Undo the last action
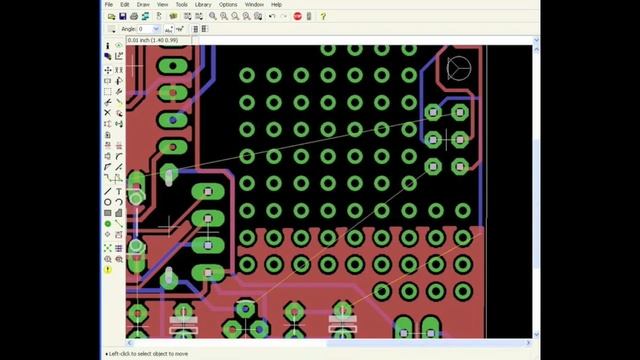The width and height of the screenshot is (640, 360). point(272,16)
